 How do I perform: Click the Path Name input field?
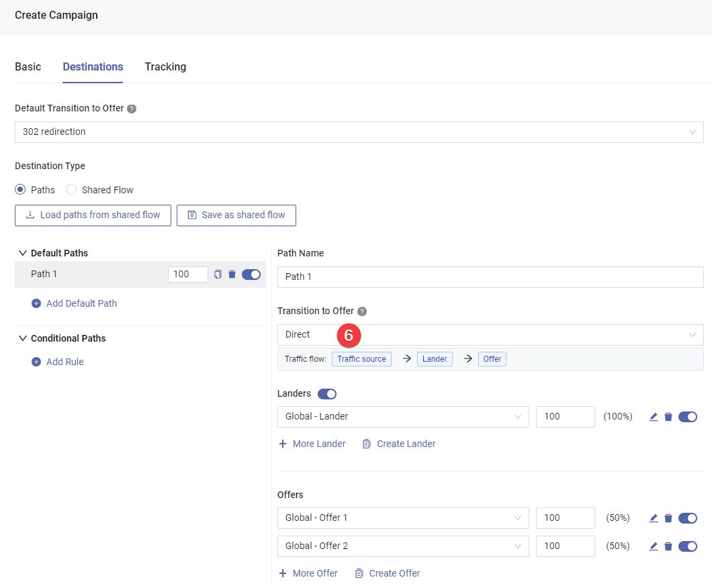[x=490, y=277]
